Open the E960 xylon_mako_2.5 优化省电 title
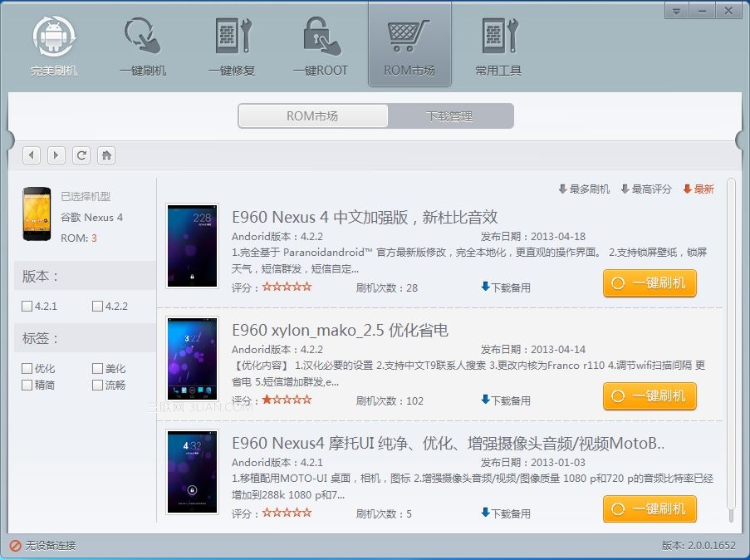Screen dimensions: 750x560 pos(340,330)
